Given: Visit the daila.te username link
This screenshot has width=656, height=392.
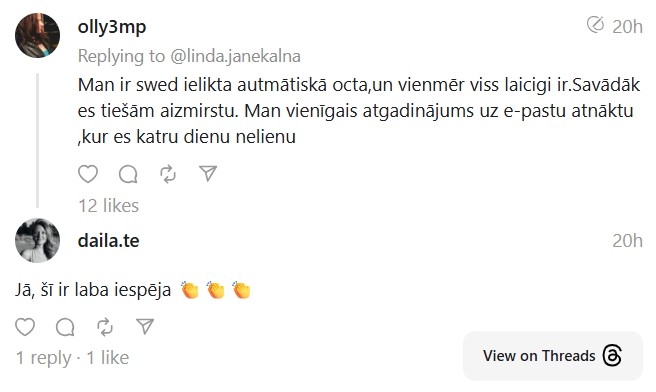Looking at the screenshot, I should coord(108,241).
